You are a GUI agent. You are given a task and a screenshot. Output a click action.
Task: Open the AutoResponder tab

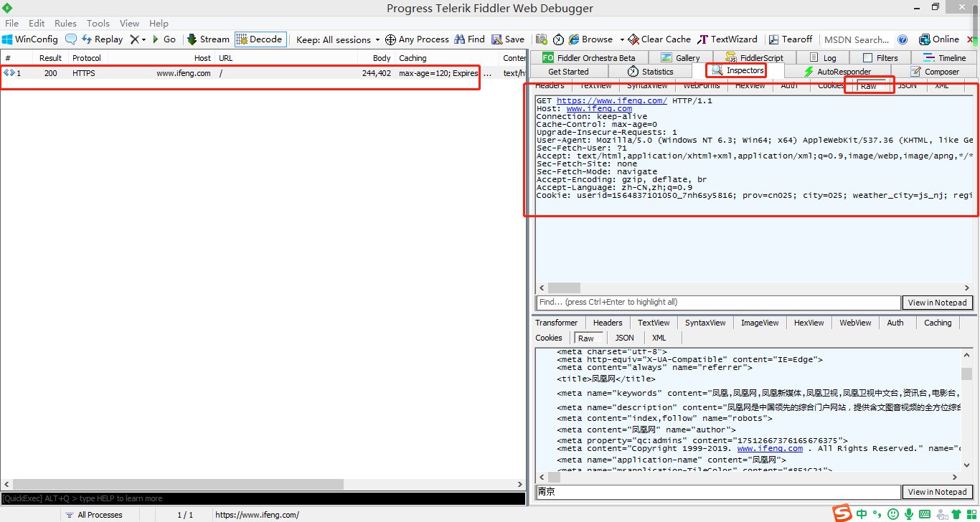(x=837, y=72)
